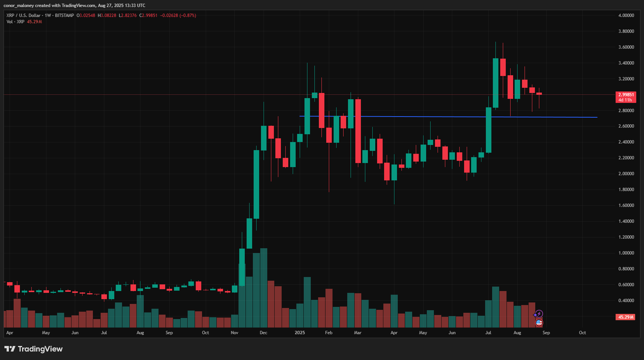Click the 45.29M volume value in legend
Viewport: 644px width, 360px height.
[x=34, y=22]
